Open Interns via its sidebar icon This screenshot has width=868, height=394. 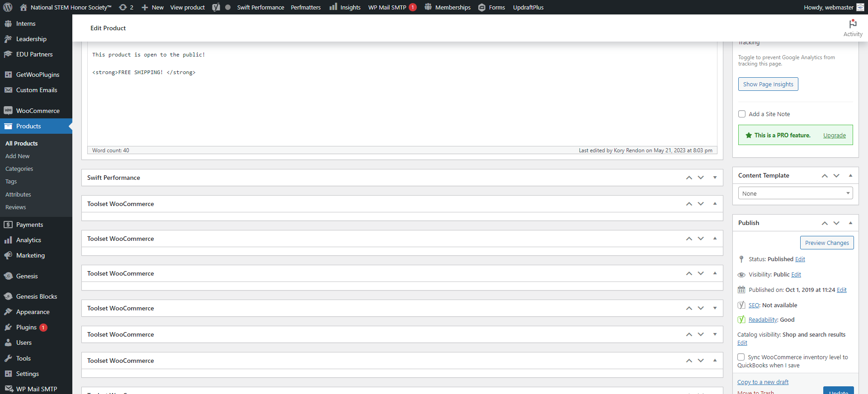point(8,23)
